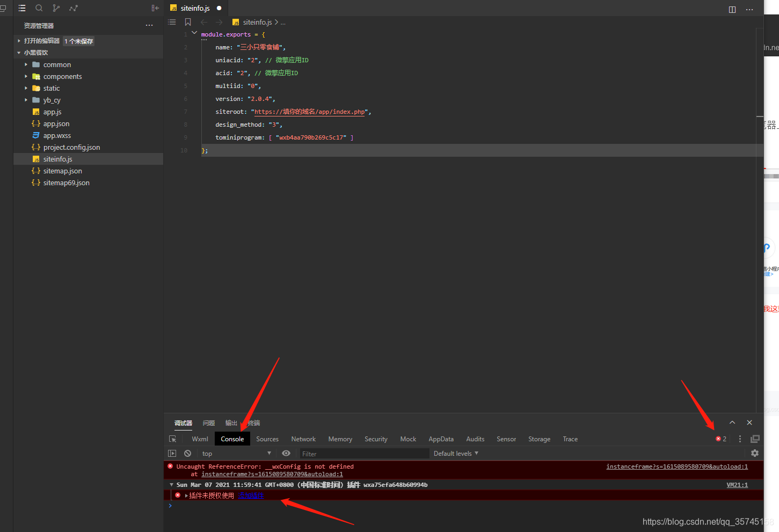Open the search panel icon in sidebar
Screen dimensions: 779x532
(x=39, y=8)
